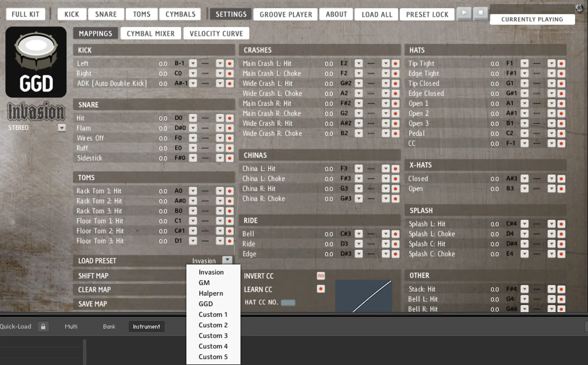Toggle MIDI learn for ADK Auto Double Kick
The image size is (588, 365).
click(230, 83)
